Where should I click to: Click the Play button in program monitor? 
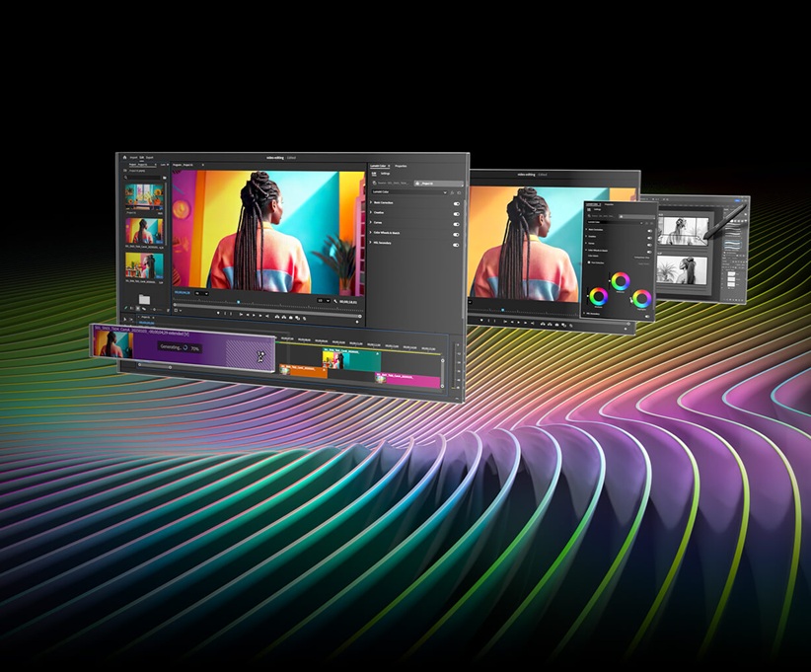(254, 315)
